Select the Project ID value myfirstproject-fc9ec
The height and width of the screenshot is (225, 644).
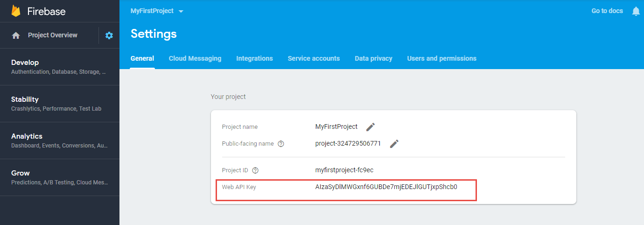click(x=344, y=170)
